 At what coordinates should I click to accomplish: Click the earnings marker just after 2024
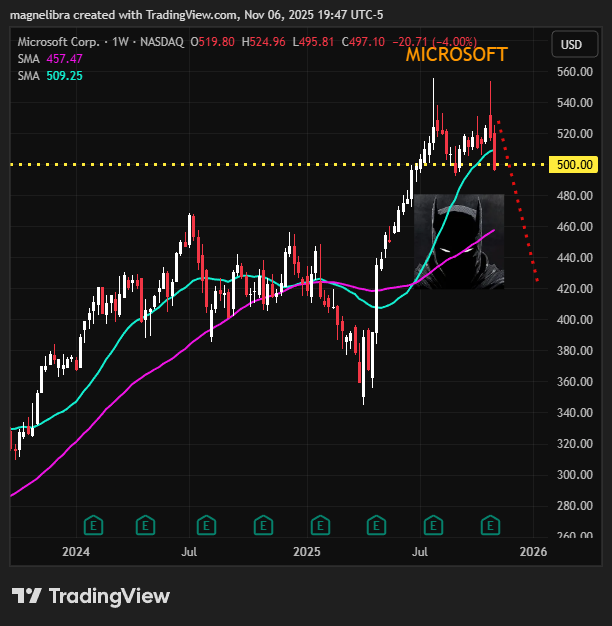[x=93, y=525]
